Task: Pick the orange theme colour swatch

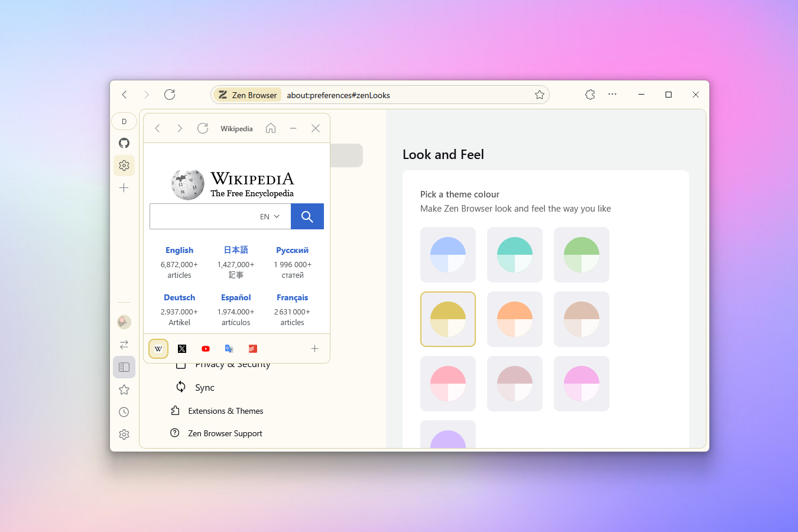Action: pos(514,319)
